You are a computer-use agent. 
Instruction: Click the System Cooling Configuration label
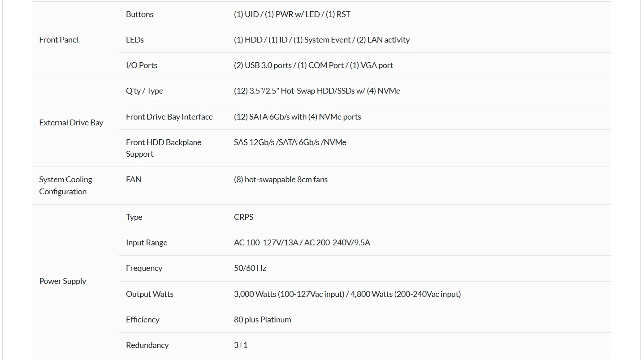coord(65,185)
